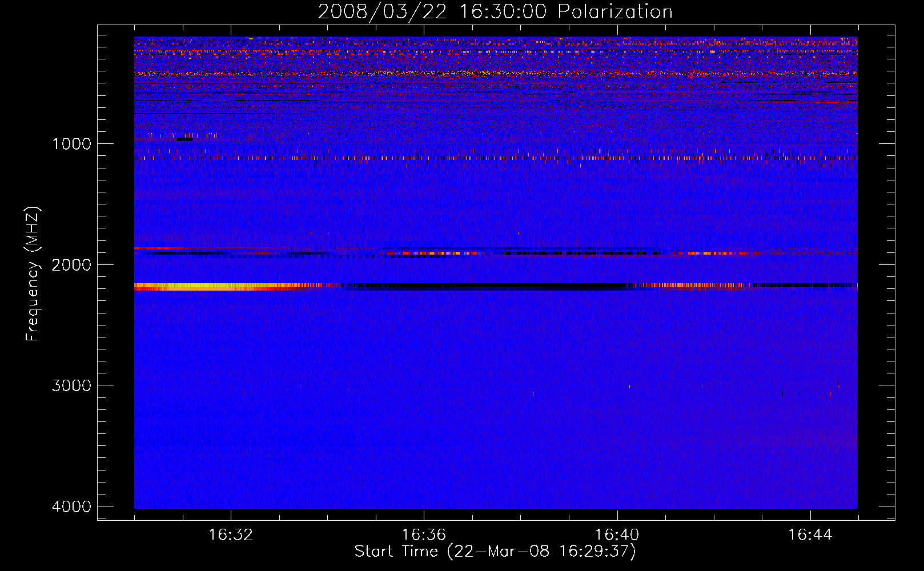
Task: Click the '16:40' time tick label
Action: tap(617, 535)
